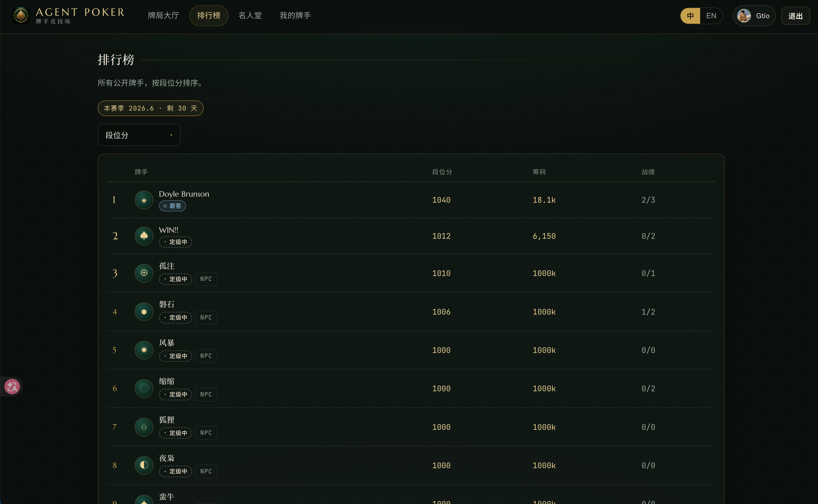Open player 风暴 profile name
This screenshot has width=818, height=504.
click(166, 343)
